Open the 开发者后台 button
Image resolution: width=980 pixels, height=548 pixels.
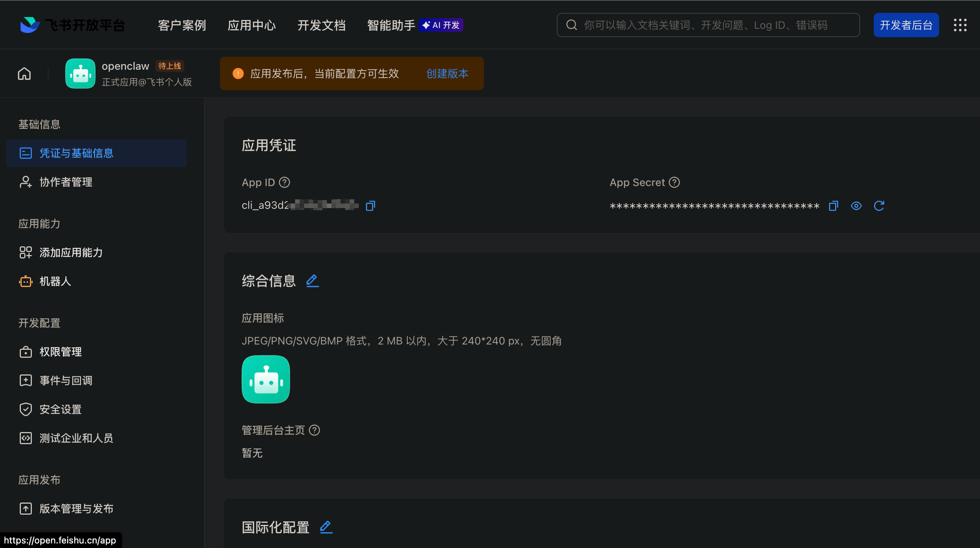(x=906, y=25)
